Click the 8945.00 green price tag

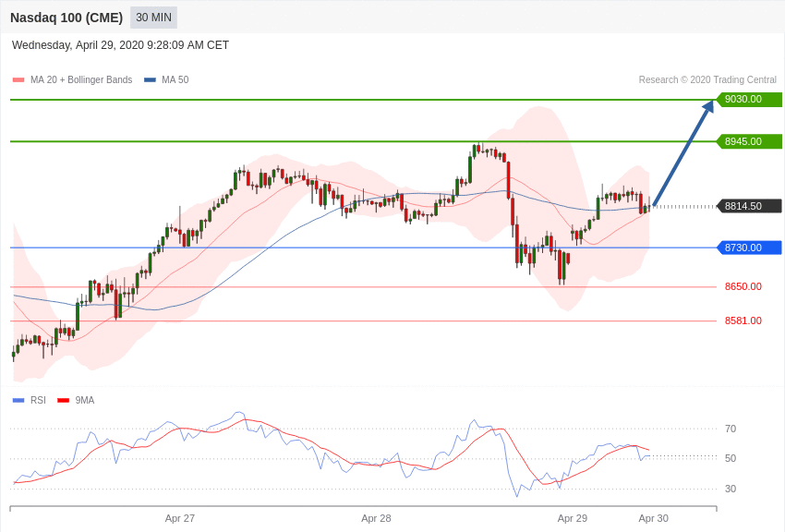pos(749,141)
